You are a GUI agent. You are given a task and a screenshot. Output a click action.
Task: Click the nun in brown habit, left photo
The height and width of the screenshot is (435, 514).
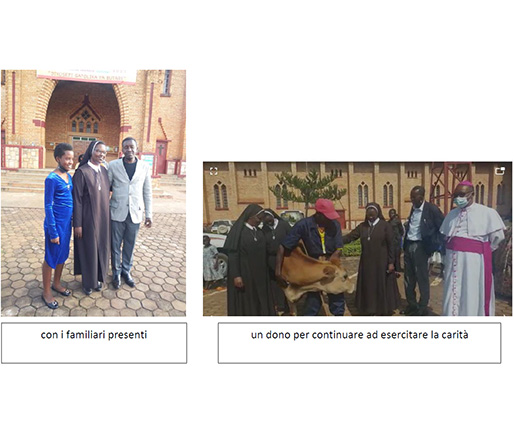(92, 217)
